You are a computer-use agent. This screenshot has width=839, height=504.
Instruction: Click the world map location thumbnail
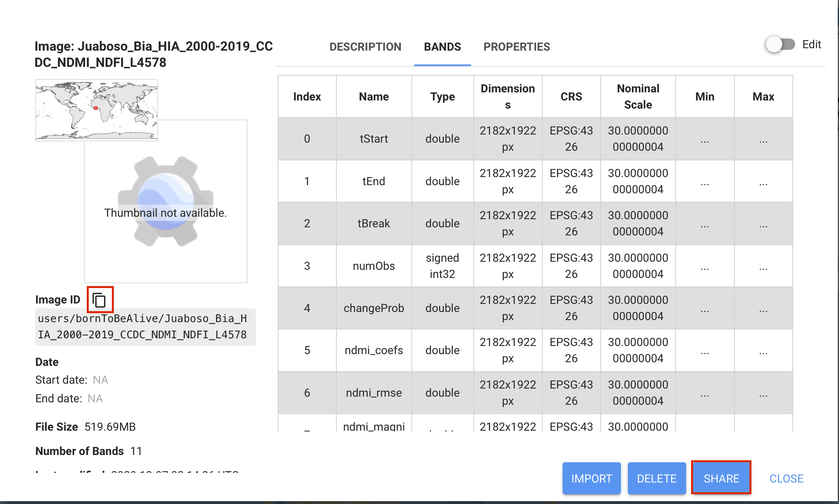tap(96, 110)
